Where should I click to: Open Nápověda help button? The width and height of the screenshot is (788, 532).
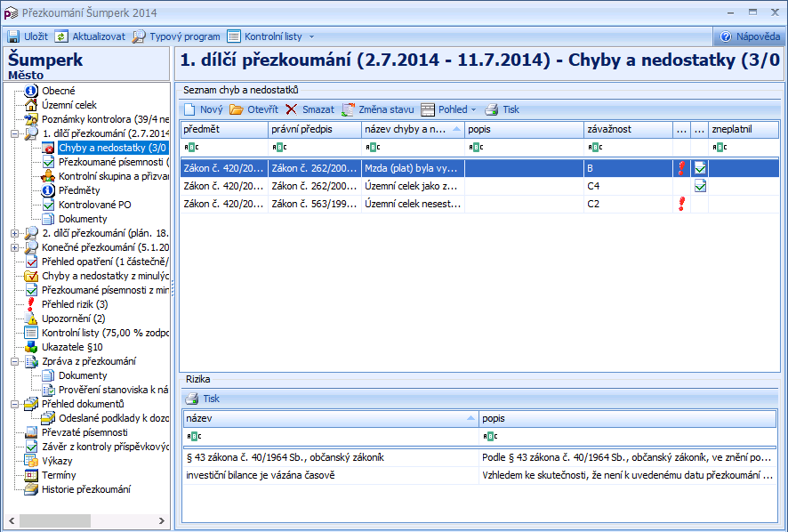[x=751, y=36]
